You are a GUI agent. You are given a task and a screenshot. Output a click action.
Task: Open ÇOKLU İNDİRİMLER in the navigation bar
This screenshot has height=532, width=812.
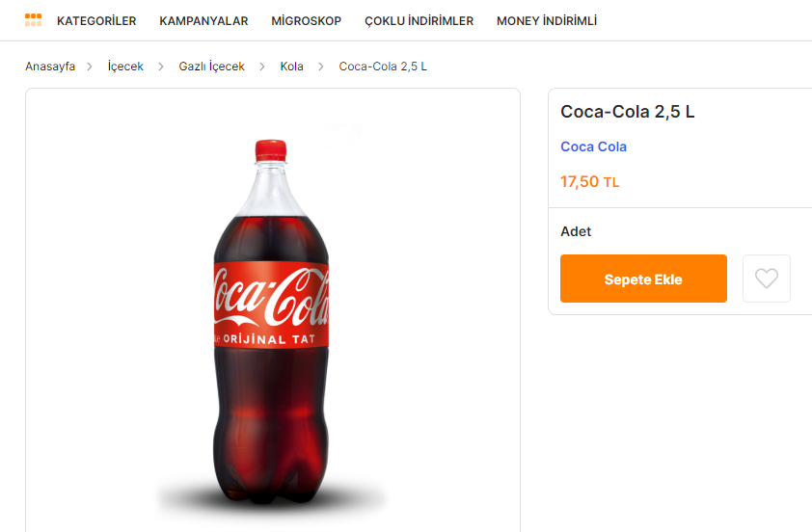pyautogui.click(x=419, y=20)
